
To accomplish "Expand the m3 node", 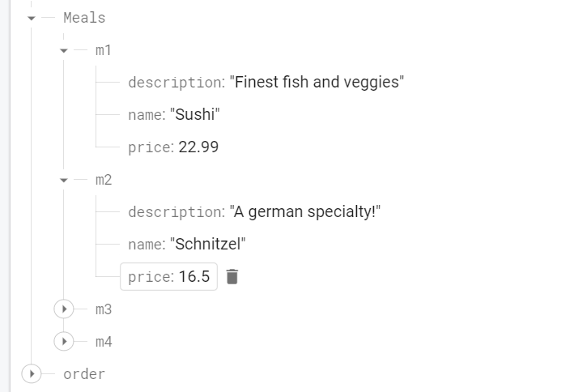I will pos(64,309).
